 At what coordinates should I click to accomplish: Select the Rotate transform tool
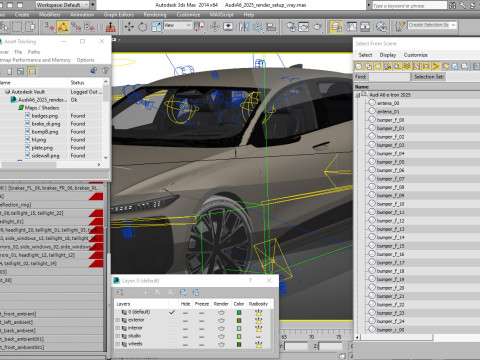[143, 27]
